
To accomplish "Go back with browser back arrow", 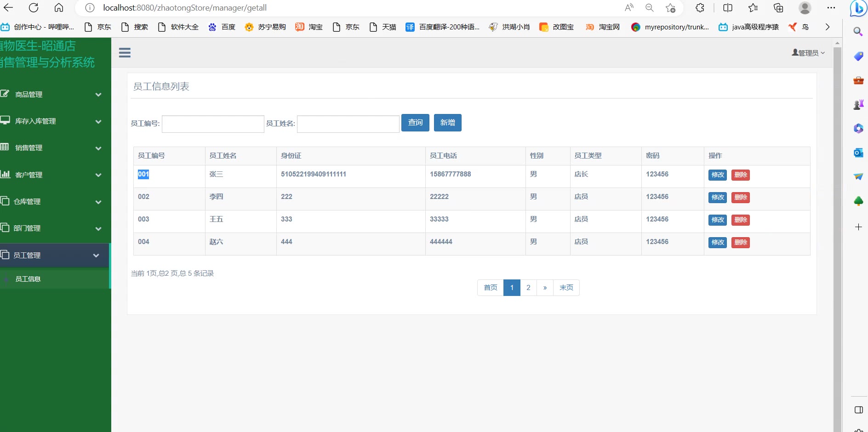I will (8, 8).
